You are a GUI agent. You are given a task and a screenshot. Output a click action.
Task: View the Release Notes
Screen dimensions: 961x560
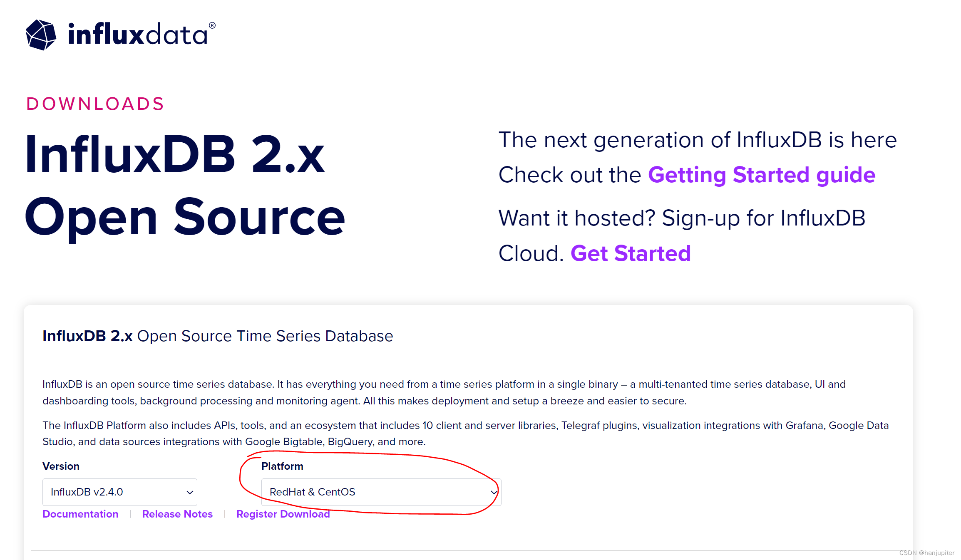pyautogui.click(x=177, y=514)
